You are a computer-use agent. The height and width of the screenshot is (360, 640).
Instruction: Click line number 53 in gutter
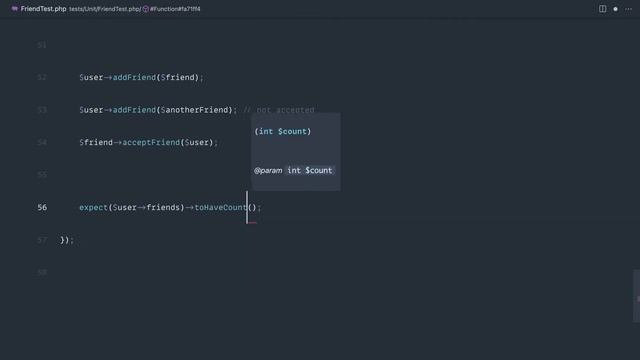42,110
